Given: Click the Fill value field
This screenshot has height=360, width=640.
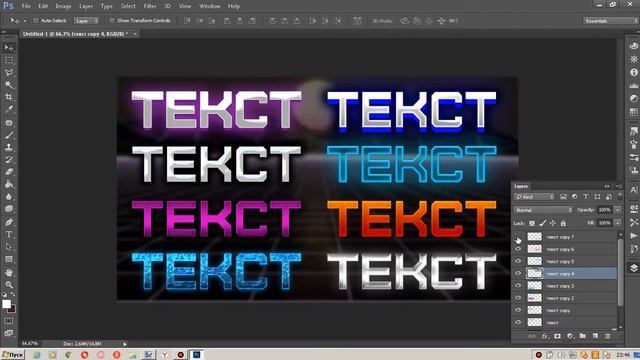Looking at the screenshot, I should (605, 223).
